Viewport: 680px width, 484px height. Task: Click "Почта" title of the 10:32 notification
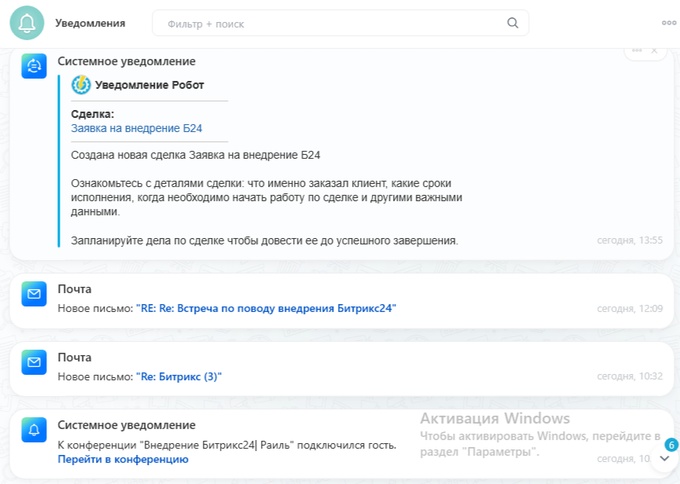(x=75, y=357)
